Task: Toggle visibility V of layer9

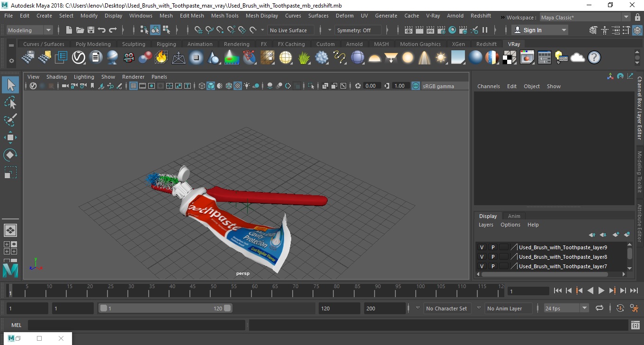Action: (482, 247)
